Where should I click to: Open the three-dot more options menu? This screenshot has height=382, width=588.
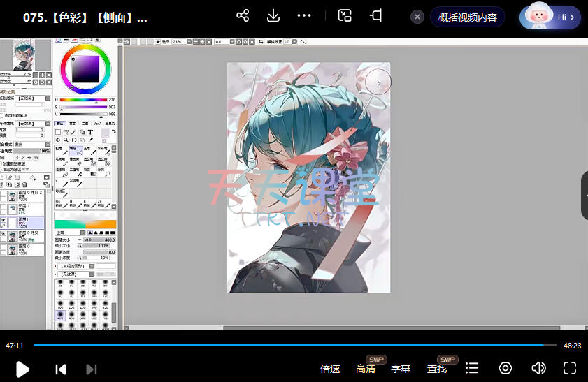(304, 16)
